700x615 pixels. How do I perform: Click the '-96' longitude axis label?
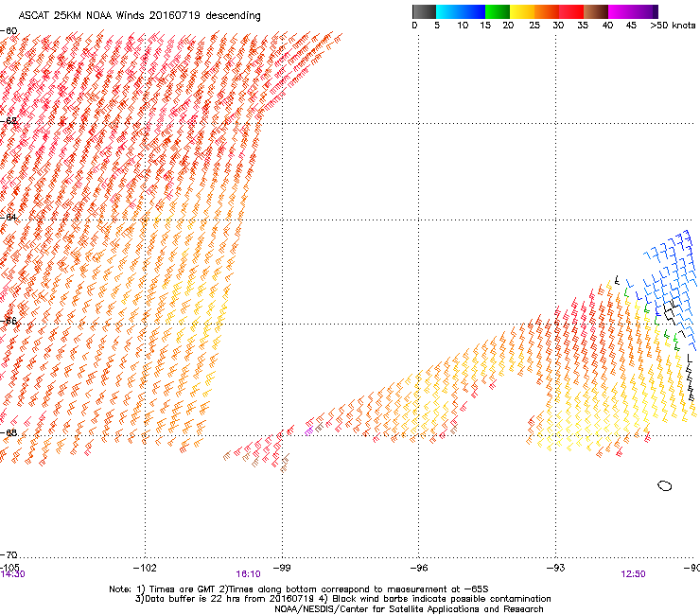pyautogui.click(x=419, y=568)
